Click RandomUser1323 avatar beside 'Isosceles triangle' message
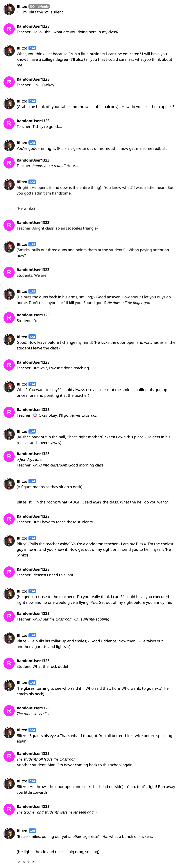This screenshot has height=868, width=181. pos(9,225)
